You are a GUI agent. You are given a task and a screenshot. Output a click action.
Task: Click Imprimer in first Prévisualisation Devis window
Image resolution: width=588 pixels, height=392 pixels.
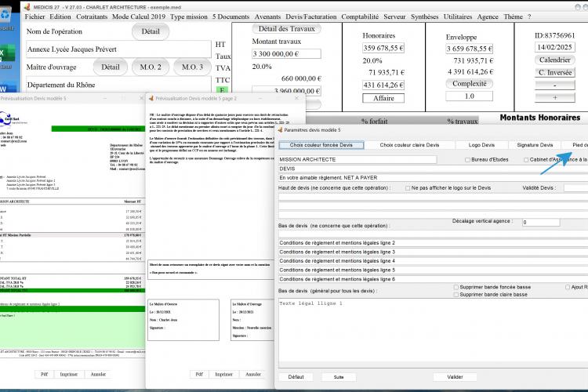[69, 374]
